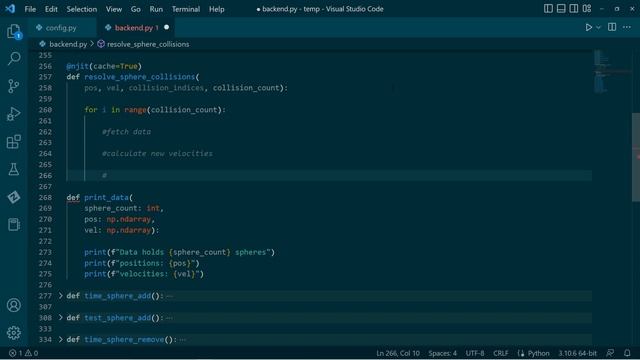Toggle Primary Side Bar layout icon
The width and height of the screenshot is (640, 360).
549,9
